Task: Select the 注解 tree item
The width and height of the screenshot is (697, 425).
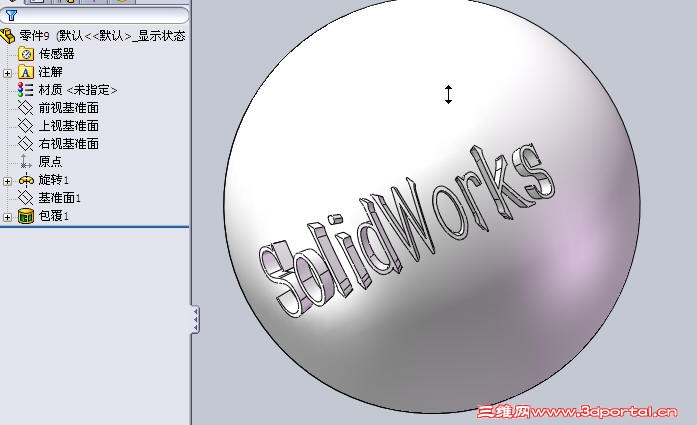Action: (50, 72)
